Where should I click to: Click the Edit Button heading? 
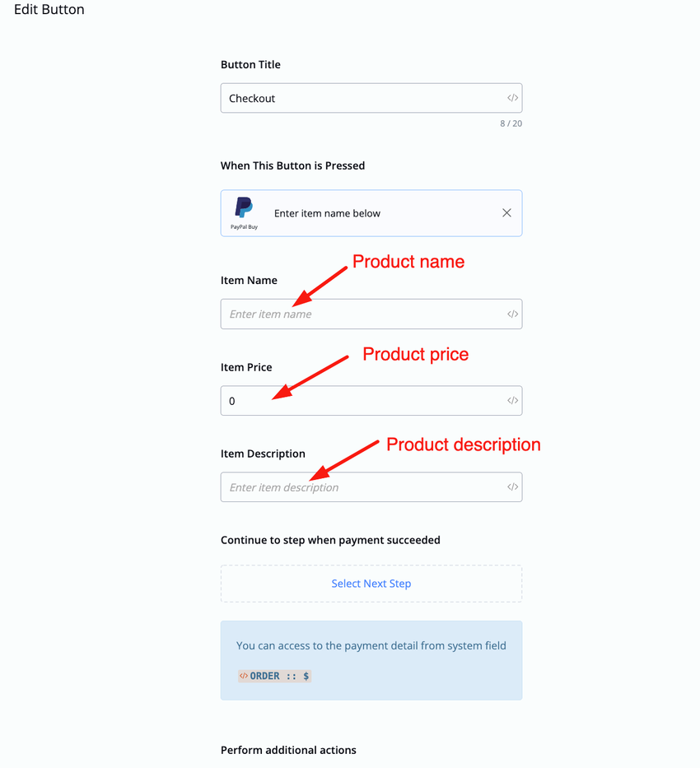coord(49,10)
